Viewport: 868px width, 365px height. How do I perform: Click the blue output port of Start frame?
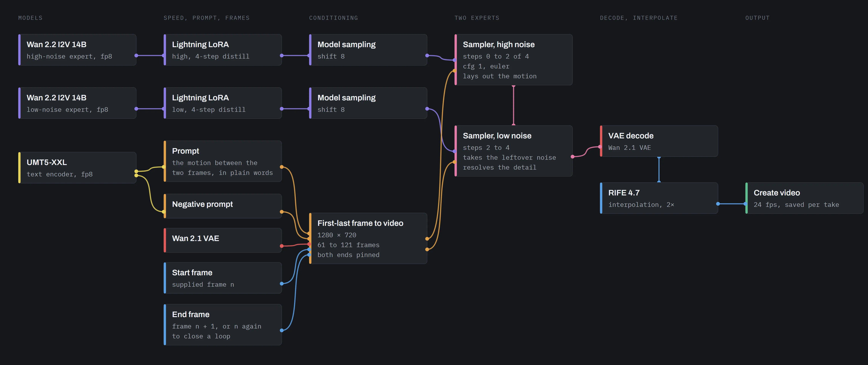[x=282, y=284]
